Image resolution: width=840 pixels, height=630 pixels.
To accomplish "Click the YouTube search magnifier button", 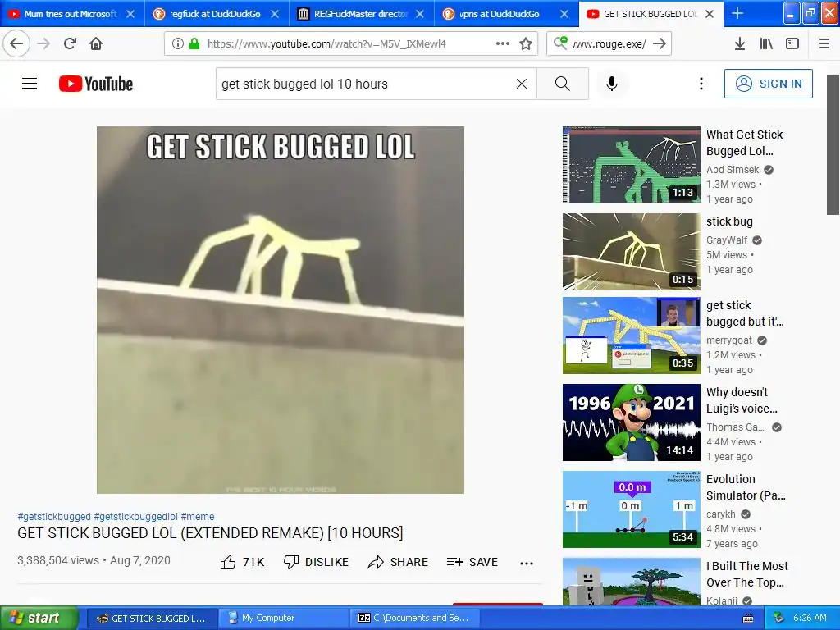I will point(563,84).
